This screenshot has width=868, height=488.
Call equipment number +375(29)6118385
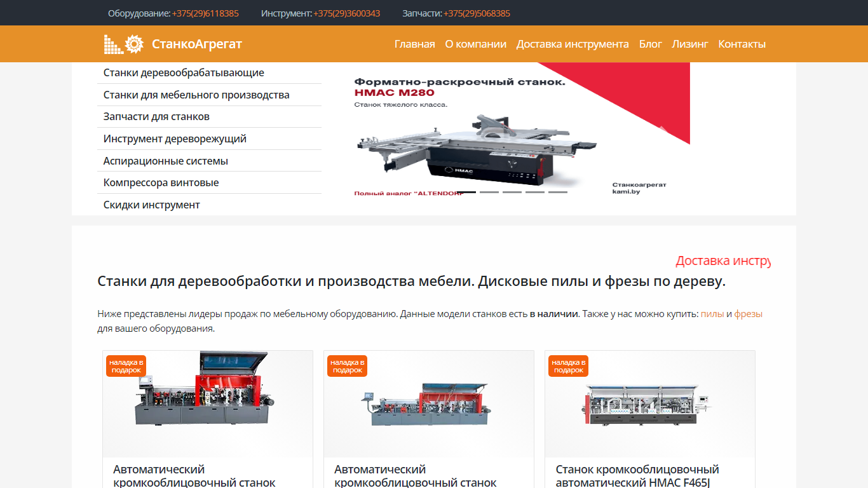tap(205, 13)
